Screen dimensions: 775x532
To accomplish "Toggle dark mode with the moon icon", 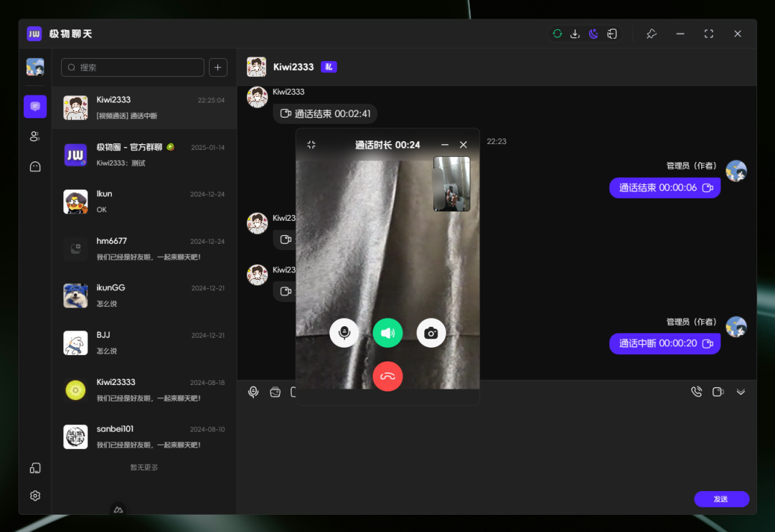I will click(593, 34).
